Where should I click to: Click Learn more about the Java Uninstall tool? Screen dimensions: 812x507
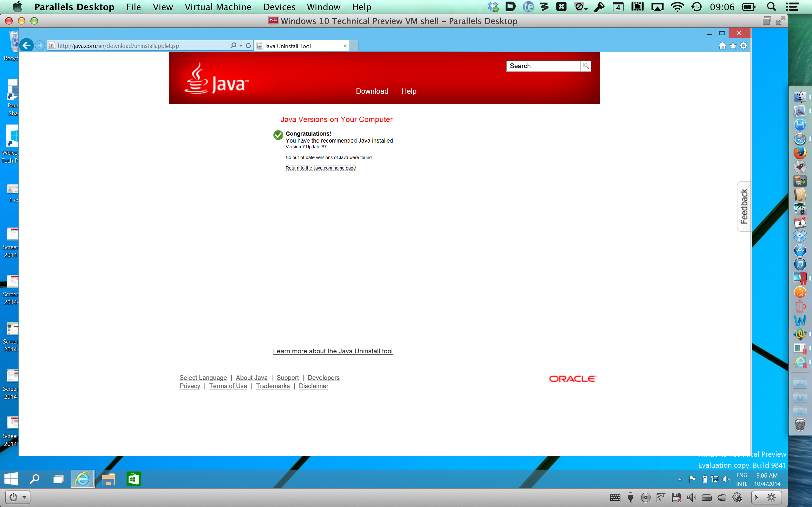332,351
